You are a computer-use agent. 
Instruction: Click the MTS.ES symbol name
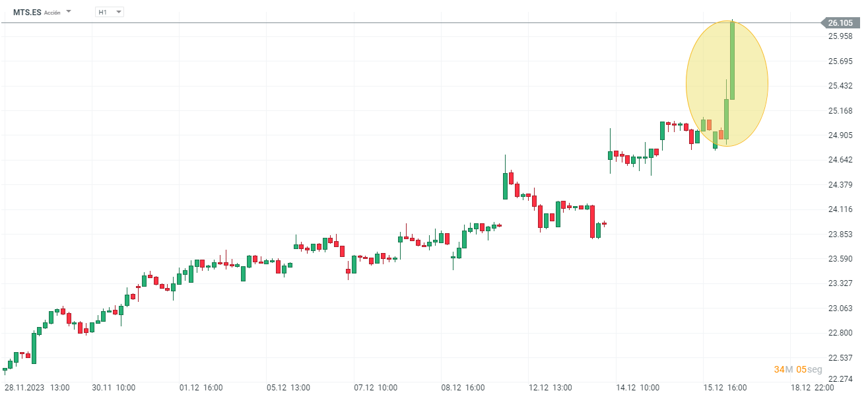point(27,12)
